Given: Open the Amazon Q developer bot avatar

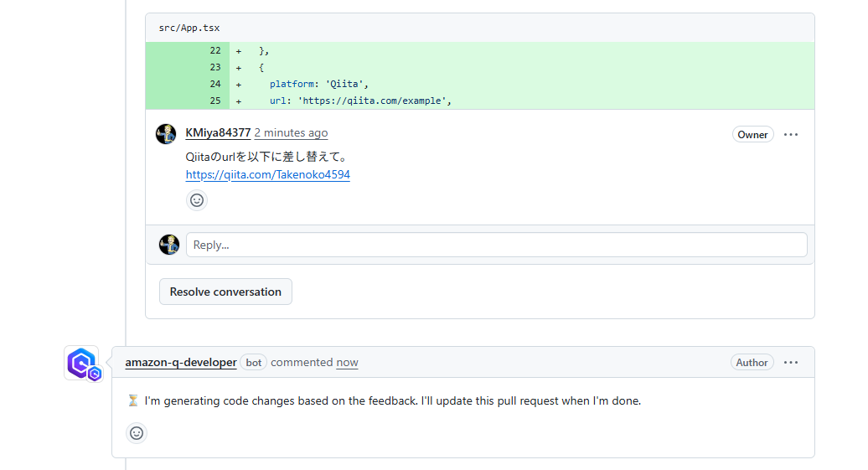Looking at the screenshot, I should tap(82, 364).
